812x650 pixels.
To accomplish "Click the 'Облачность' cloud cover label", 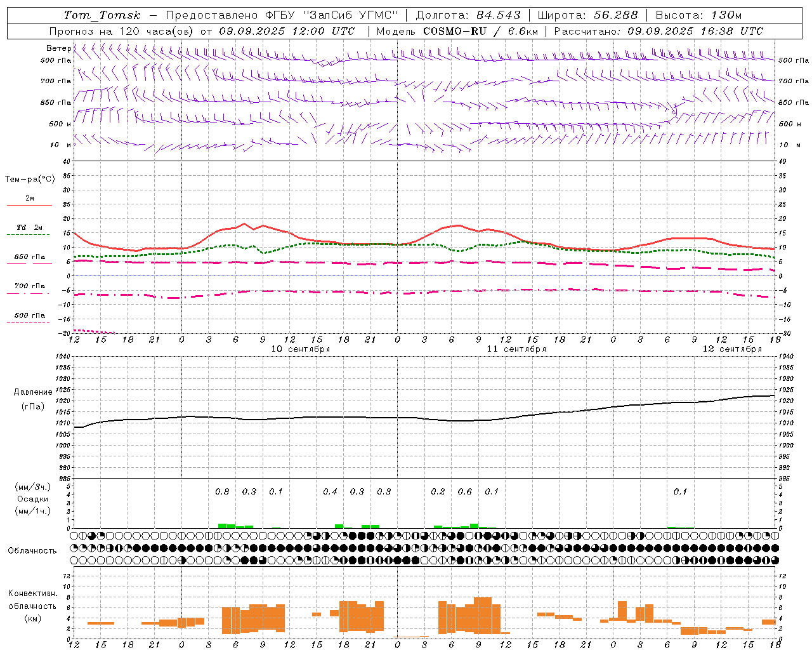I will (32, 551).
